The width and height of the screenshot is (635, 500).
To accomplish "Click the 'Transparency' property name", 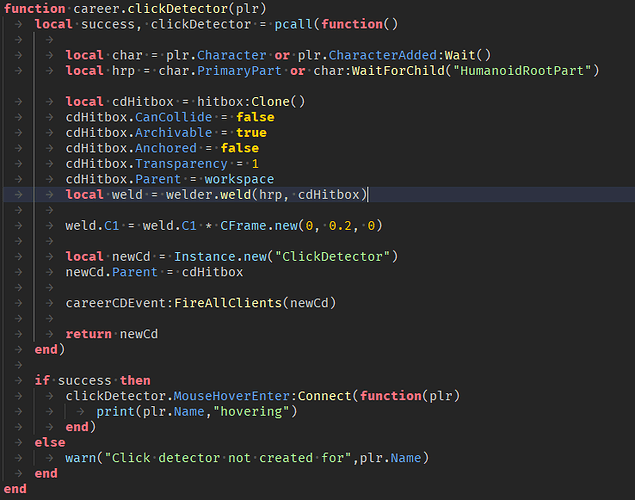I will pyautogui.click(x=181, y=164).
